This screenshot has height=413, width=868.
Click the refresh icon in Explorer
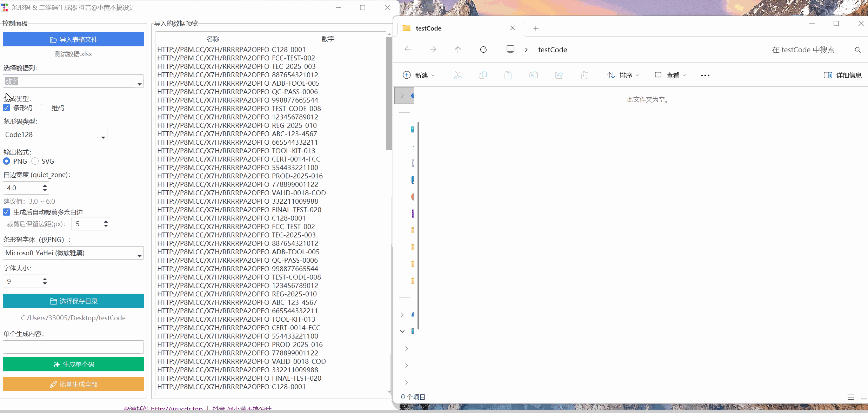coord(483,50)
